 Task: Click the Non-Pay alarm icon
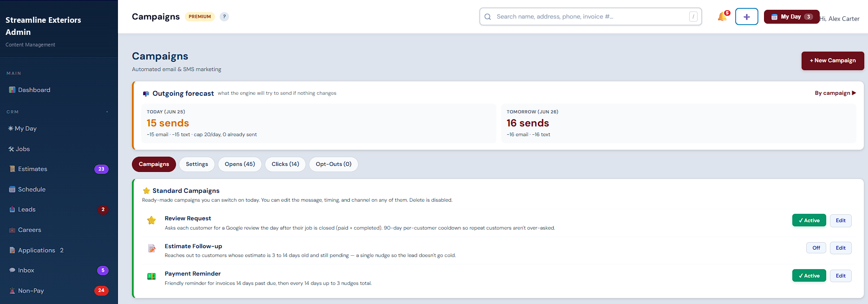point(12,291)
